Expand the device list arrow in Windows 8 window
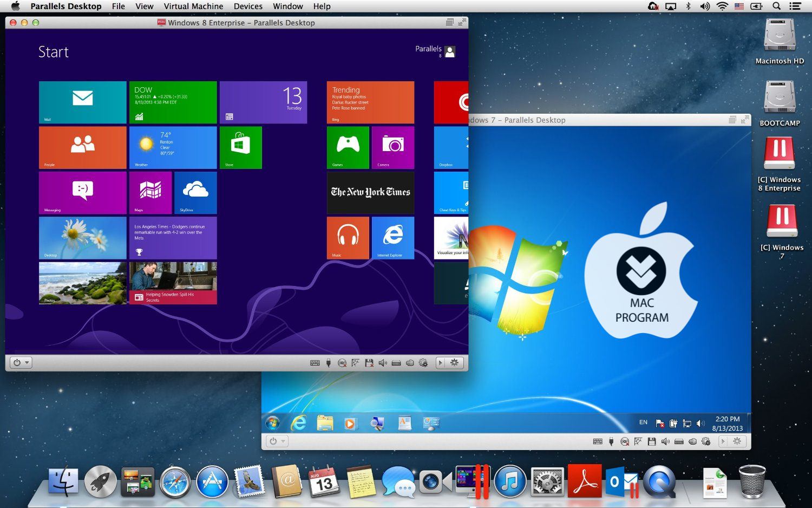Image resolution: width=812 pixels, height=508 pixels. (x=440, y=363)
